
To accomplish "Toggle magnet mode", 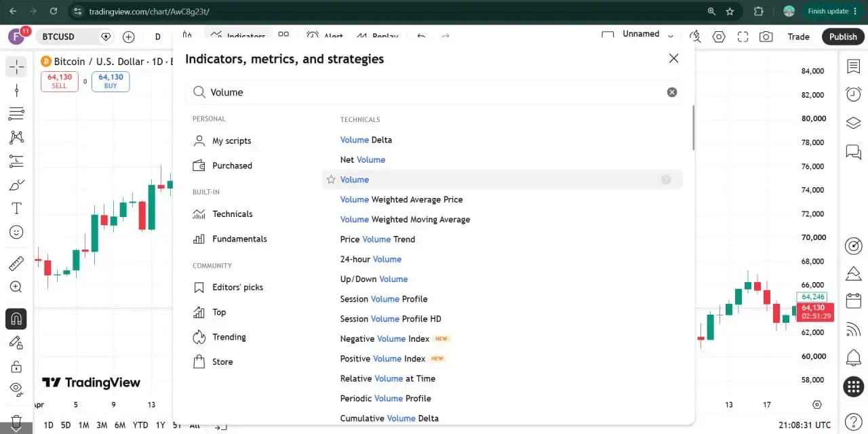I will (16, 319).
